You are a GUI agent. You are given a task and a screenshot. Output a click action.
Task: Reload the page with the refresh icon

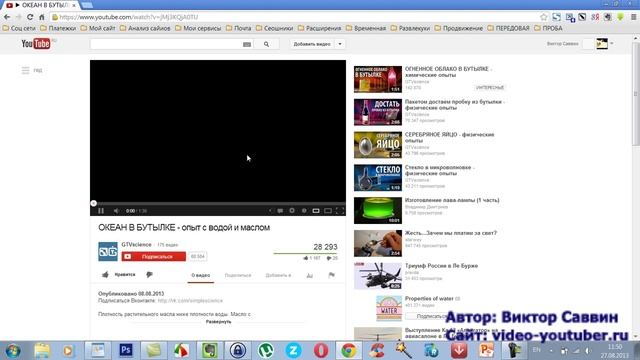coord(30,17)
